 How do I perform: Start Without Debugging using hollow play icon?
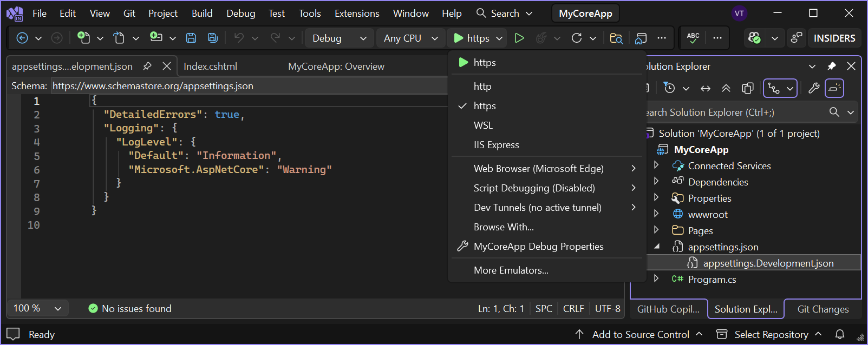coord(519,38)
